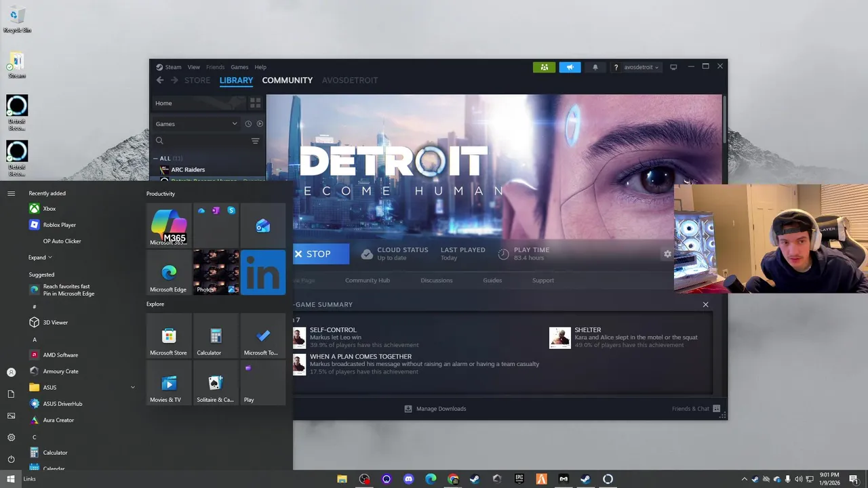Open the LinkedIn tile
This screenshot has height=488, width=868.
pos(263,272)
